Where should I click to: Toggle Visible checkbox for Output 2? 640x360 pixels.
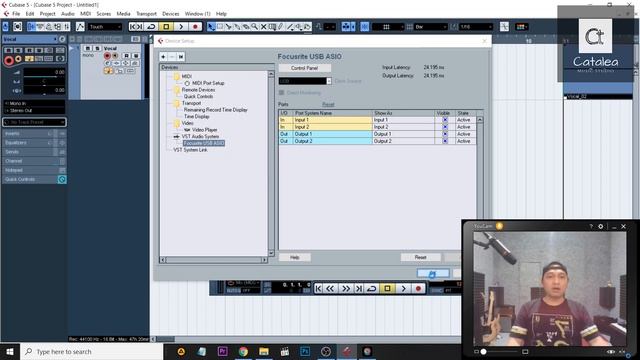pos(445,141)
